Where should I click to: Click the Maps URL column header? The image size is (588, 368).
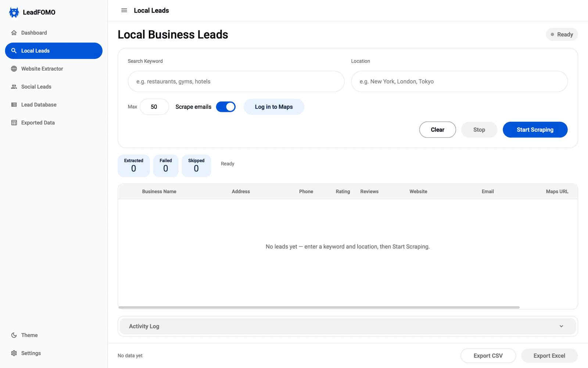click(557, 192)
